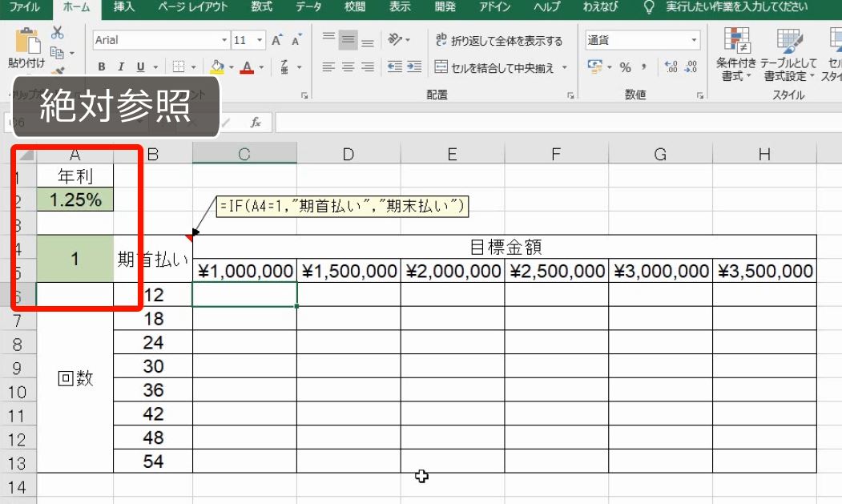The width and height of the screenshot is (842, 504).
Task: Switch to the 挿入 tab
Action: coord(124,7)
